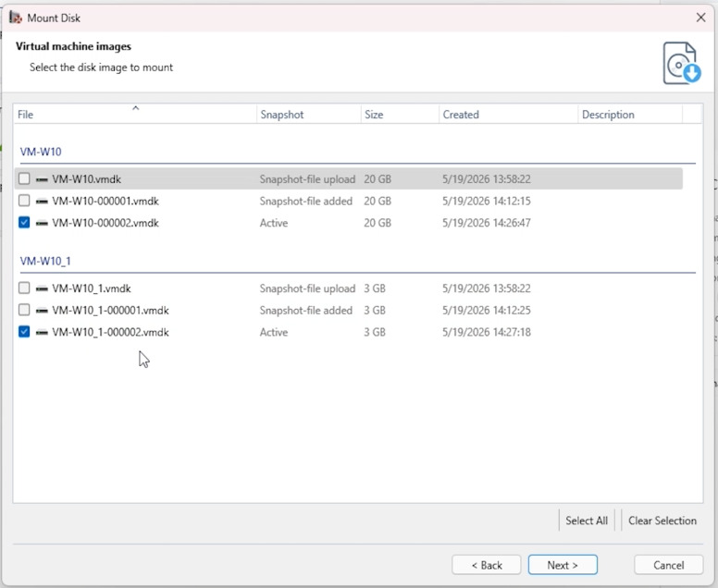The width and height of the screenshot is (718, 588).
Task: Click the disk image download icon in header
Action: (681, 63)
